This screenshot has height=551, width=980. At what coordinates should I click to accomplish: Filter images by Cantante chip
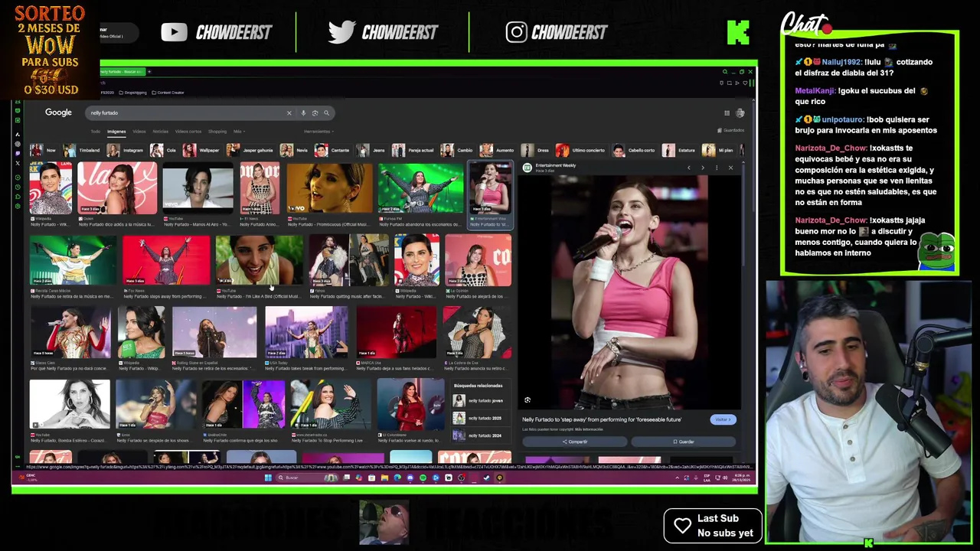click(333, 150)
